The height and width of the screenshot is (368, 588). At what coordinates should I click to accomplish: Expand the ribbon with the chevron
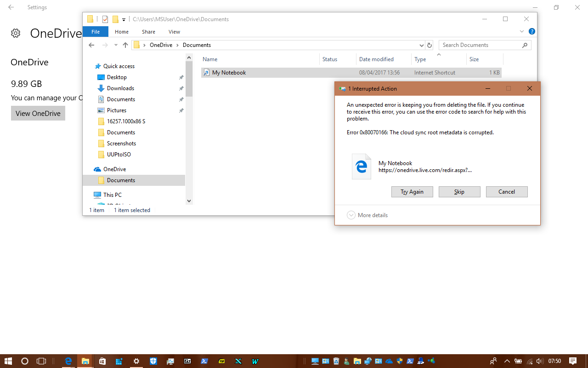point(522,31)
